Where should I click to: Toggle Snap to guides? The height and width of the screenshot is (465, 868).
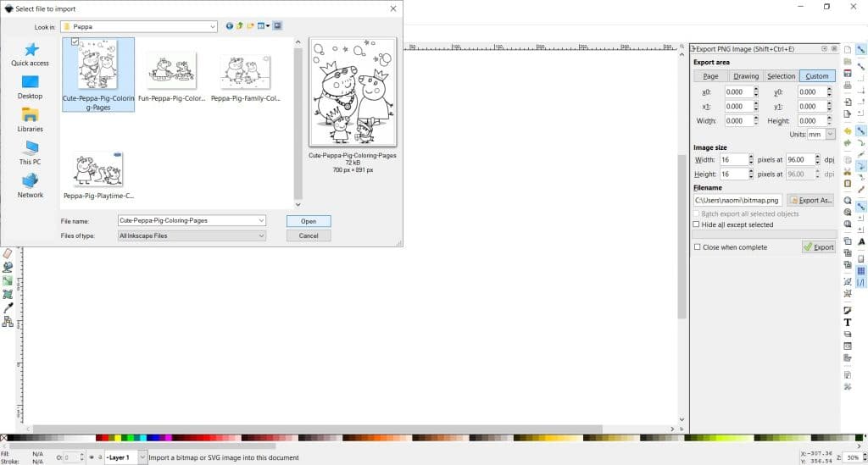[861, 283]
